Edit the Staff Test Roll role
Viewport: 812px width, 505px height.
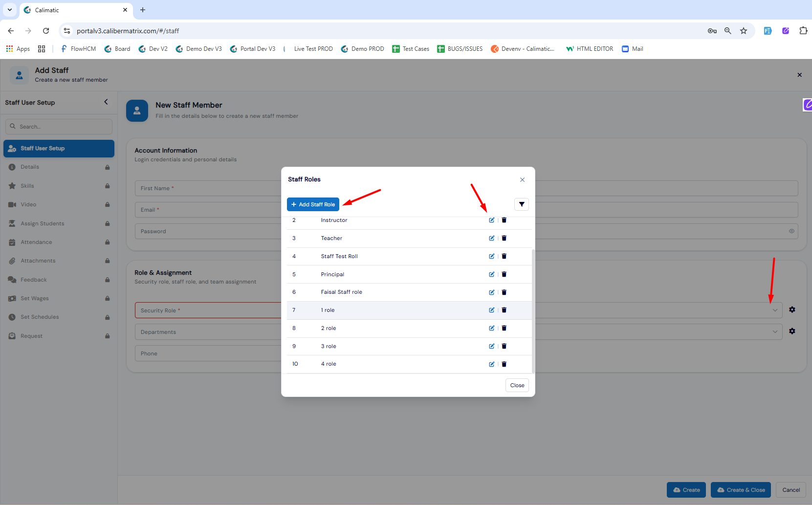pyautogui.click(x=491, y=256)
